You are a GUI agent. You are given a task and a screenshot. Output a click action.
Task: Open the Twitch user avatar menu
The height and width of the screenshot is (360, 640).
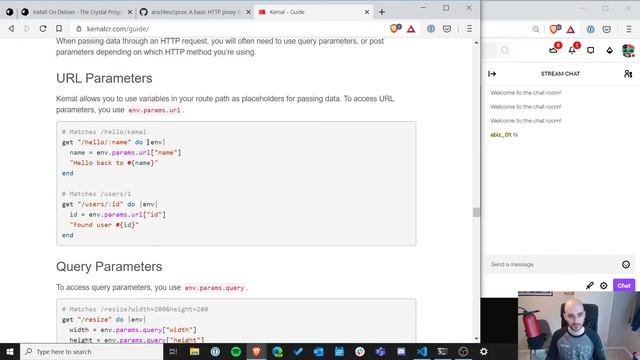pyautogui.click(x=628, y=50)
